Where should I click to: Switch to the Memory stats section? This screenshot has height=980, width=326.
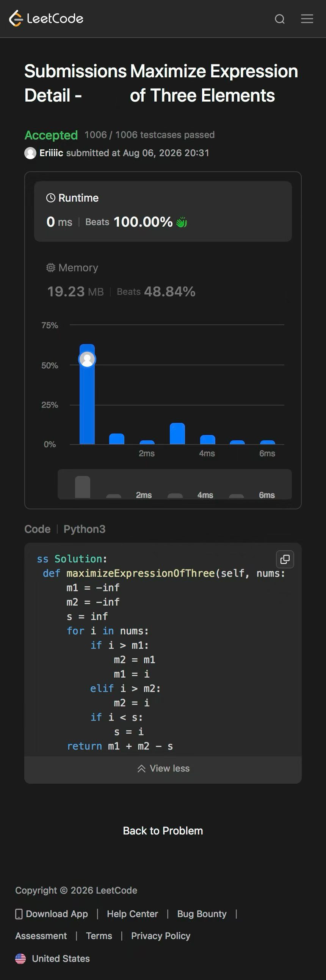(163, 280)
